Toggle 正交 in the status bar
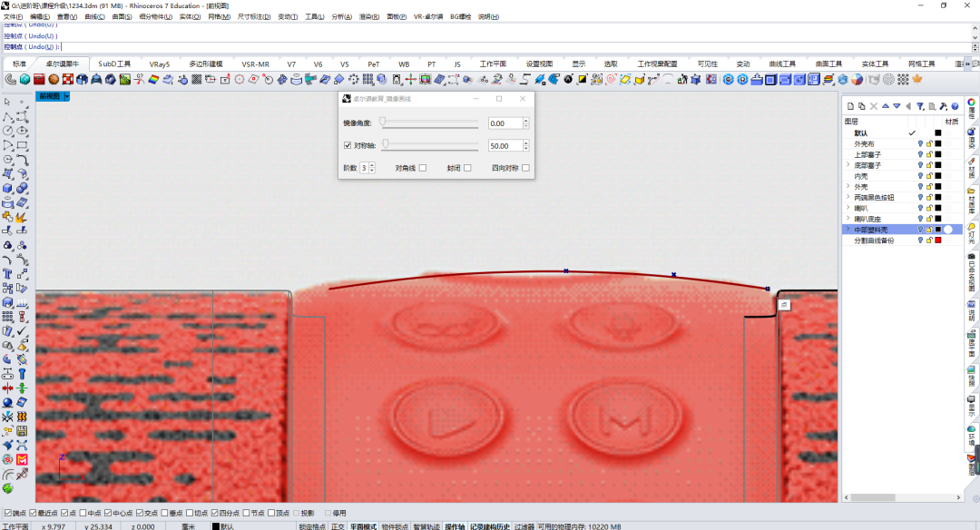Screen dimensions: 980x530 pyautogui.click(x=338, y=527)
